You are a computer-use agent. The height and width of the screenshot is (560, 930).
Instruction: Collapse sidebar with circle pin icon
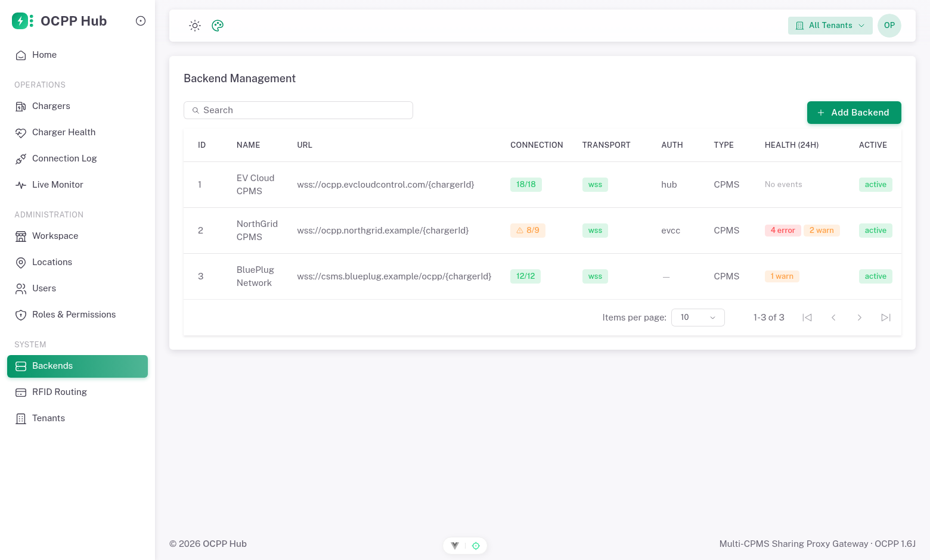tap(141, 21)
